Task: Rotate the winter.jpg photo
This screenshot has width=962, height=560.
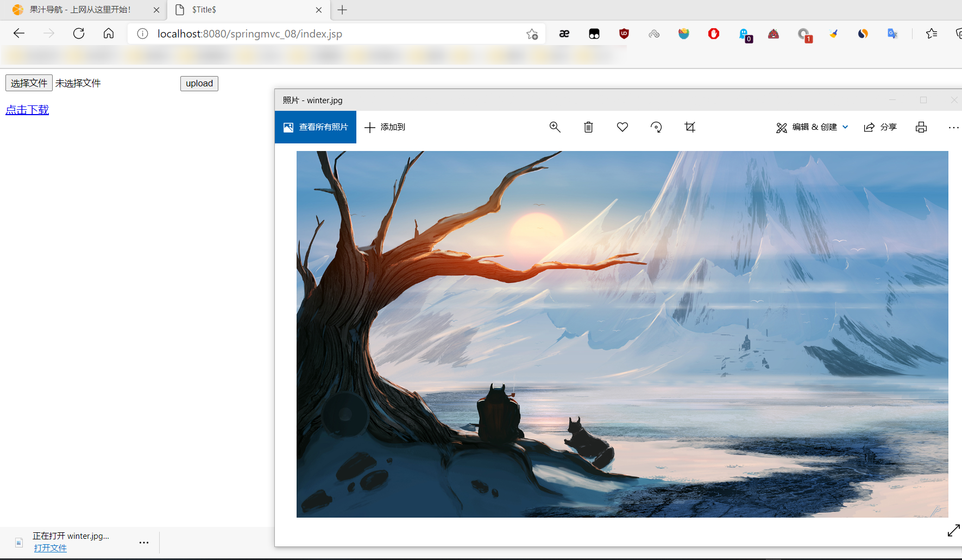Action: (x=656, y=127)
